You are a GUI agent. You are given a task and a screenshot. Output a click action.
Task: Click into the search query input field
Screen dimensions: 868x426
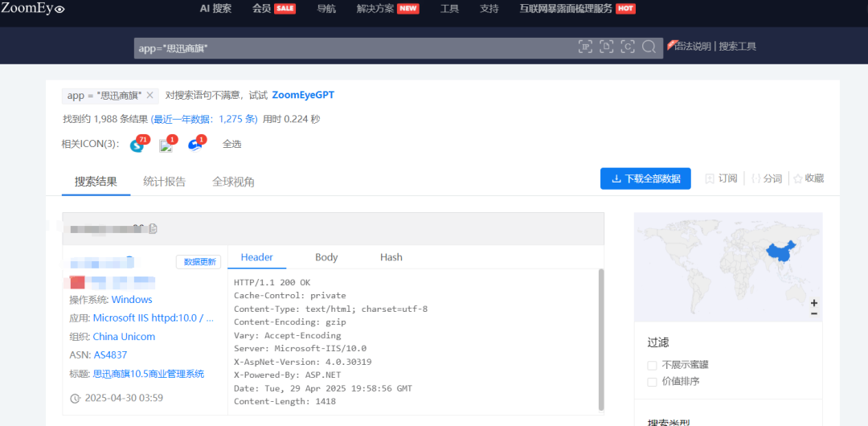click(354, 48)
